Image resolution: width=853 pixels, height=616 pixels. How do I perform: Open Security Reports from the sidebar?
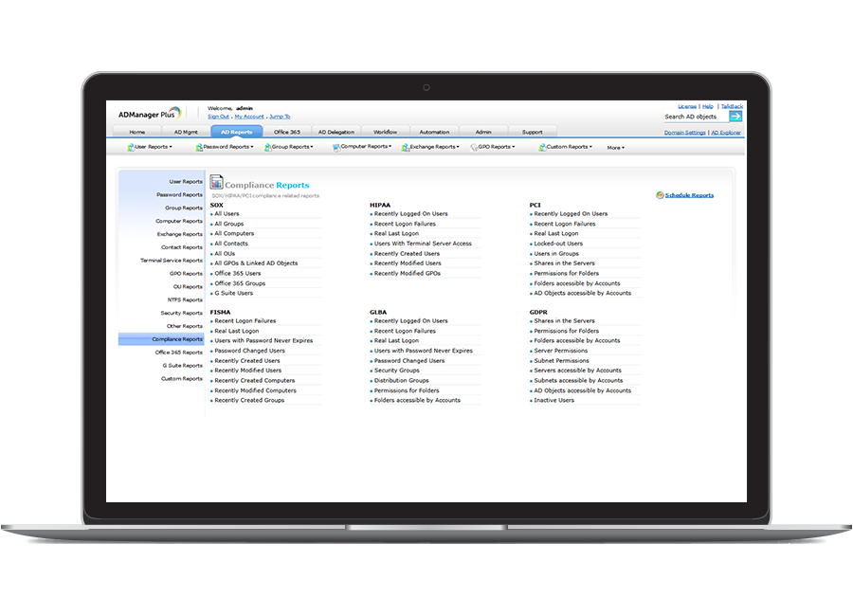pos(180,313)
